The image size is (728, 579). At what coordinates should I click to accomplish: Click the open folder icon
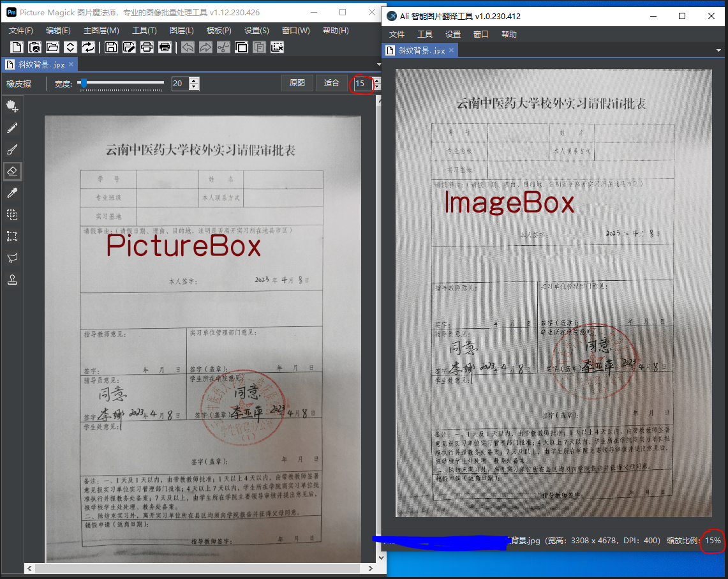52,47
